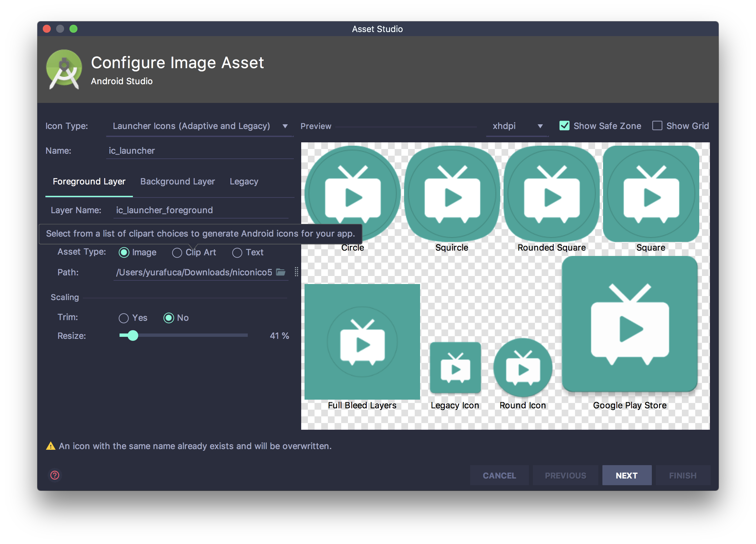Switch to Background Layer tab
Screen dimensions: 756x544
[177, 181]
